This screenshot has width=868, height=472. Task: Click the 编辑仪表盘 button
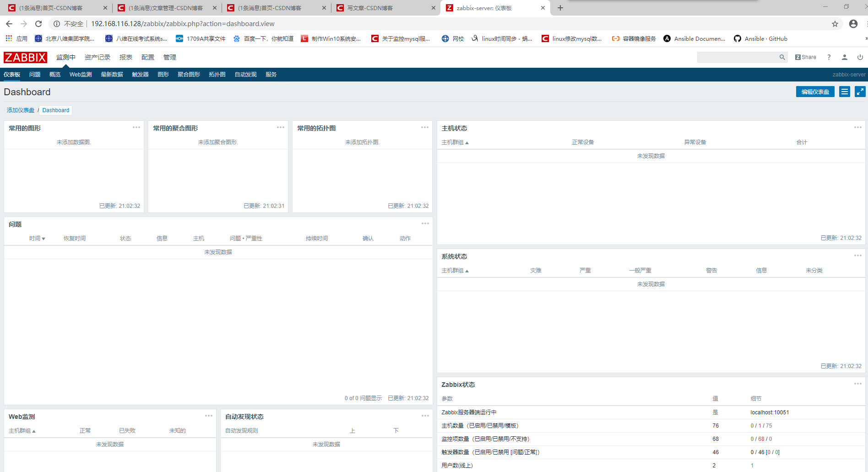pos(815,92)
